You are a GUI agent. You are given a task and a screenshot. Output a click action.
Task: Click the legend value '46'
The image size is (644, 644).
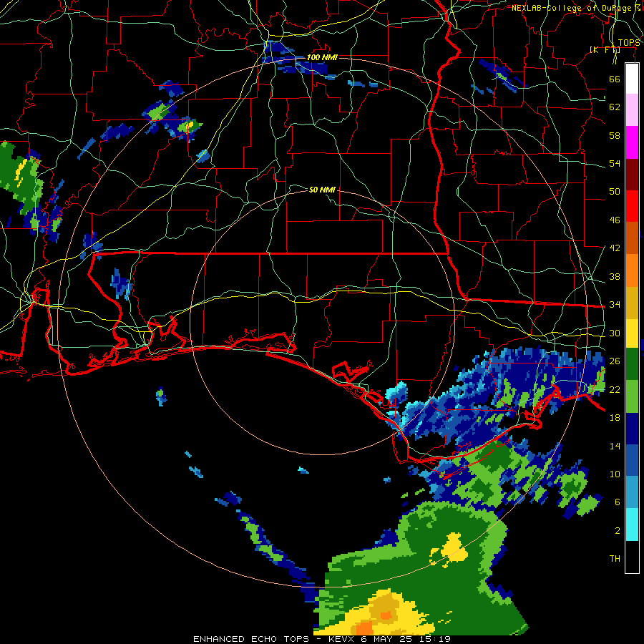coord(615,220)
